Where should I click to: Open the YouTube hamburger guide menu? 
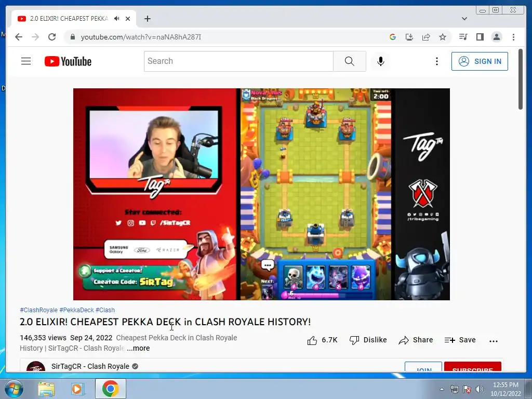click(26, 61)
